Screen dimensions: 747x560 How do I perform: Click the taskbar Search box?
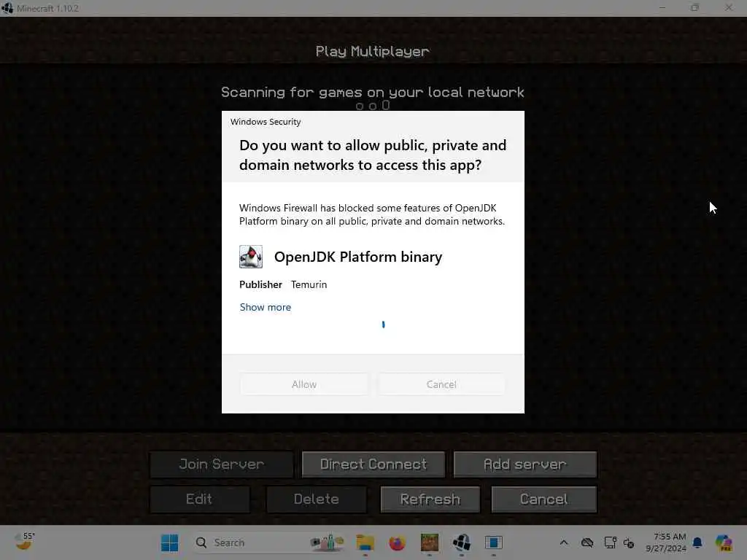coord(269,542)
